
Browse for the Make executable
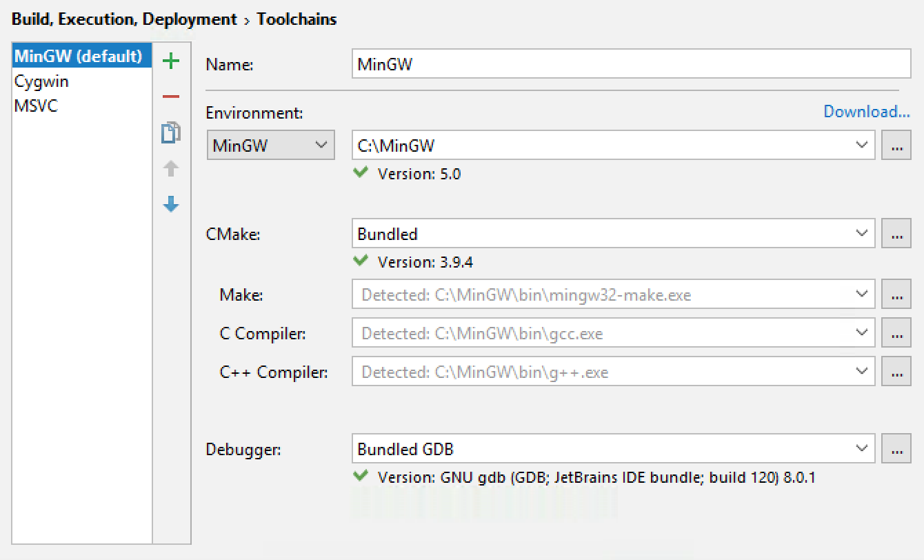896,295
